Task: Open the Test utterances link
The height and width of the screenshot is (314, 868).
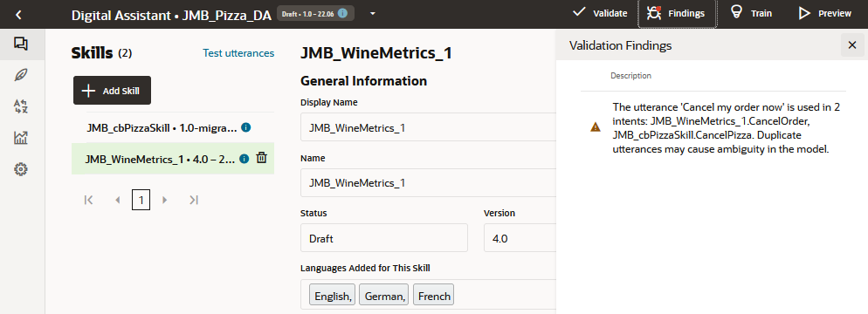Action: pos(238,53)
